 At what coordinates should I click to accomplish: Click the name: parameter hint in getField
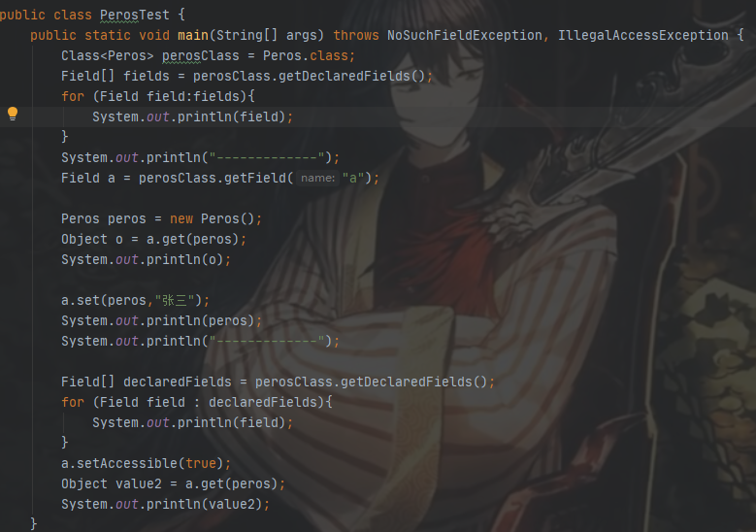(317, 178)
